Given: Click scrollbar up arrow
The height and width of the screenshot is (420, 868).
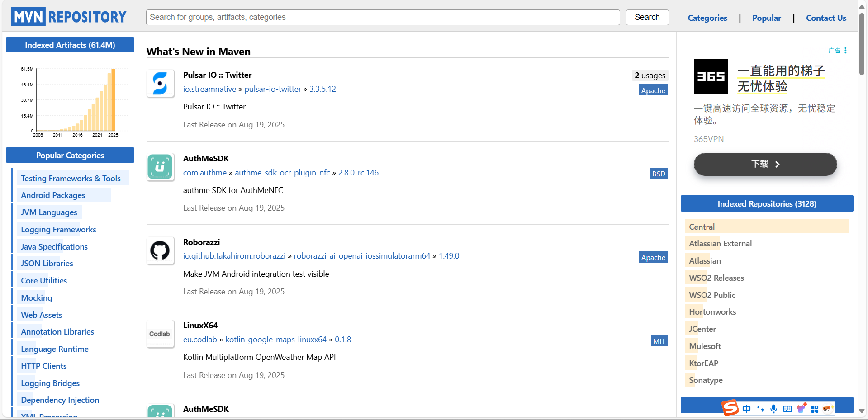Looking at the screenshot, I should pyautogui.click(x=862, y=7).
